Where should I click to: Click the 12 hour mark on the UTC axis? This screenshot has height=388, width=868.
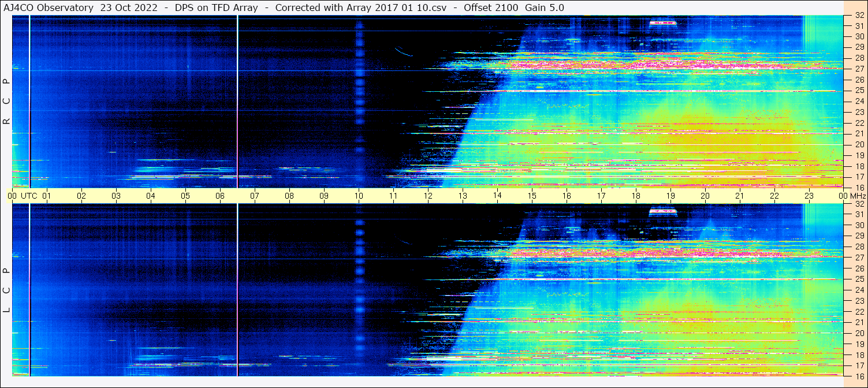tap(428, 196)
